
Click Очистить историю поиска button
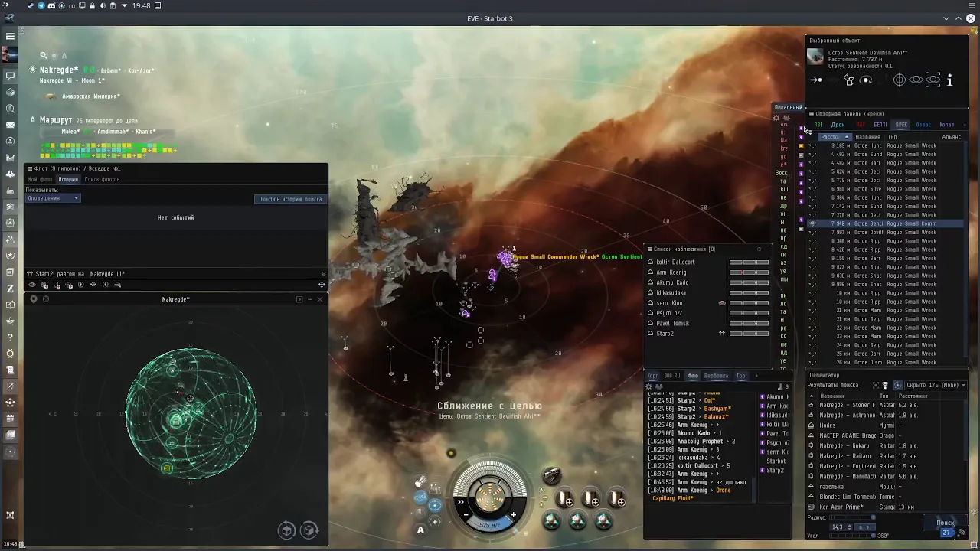coord(290,199)
